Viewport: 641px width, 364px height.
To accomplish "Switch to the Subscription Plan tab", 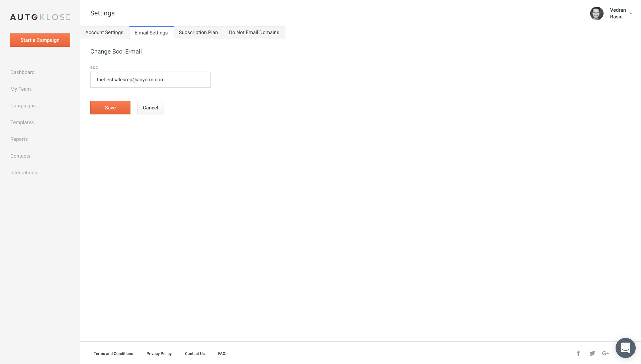I will click(x=198, y=32).
